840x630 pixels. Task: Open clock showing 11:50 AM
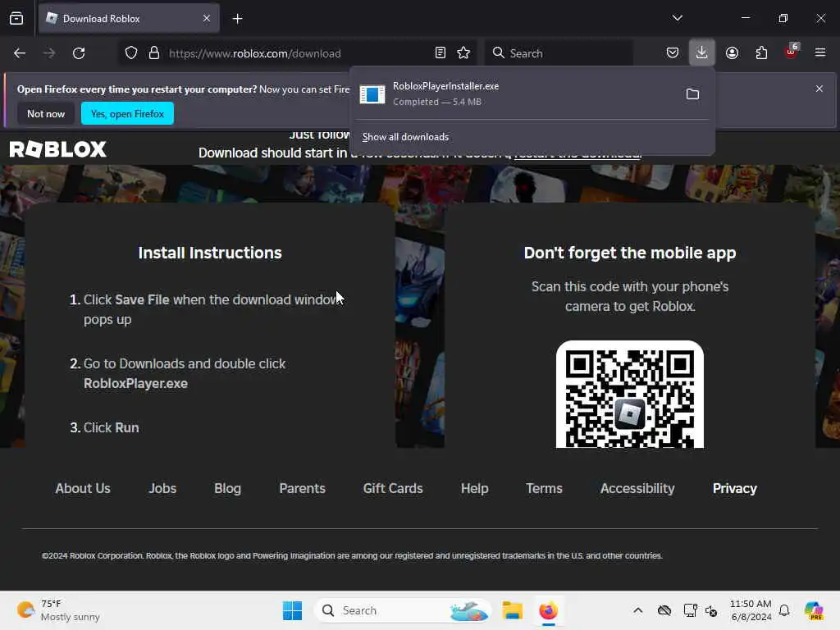(751, 610)
